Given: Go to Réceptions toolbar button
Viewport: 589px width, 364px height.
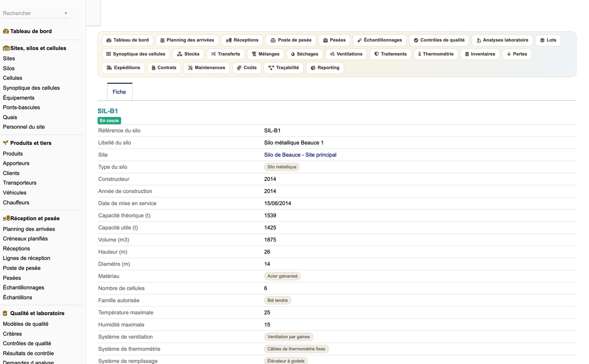Looking at the screenshot, I should 242,40.
